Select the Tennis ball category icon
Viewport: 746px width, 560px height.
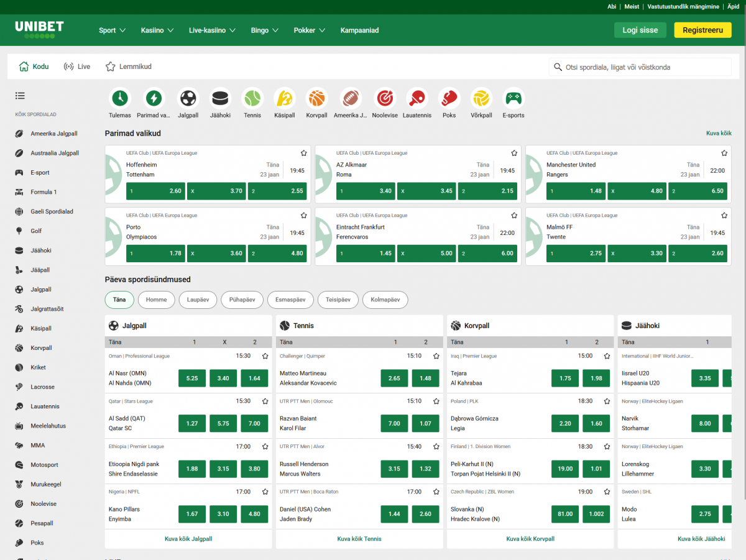252,98
